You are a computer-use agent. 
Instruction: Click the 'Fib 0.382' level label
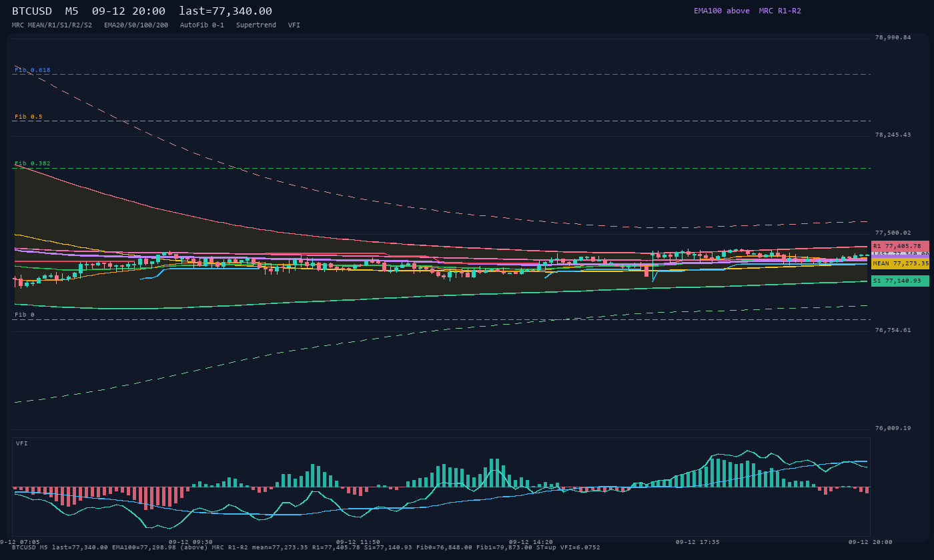point(33,163)
